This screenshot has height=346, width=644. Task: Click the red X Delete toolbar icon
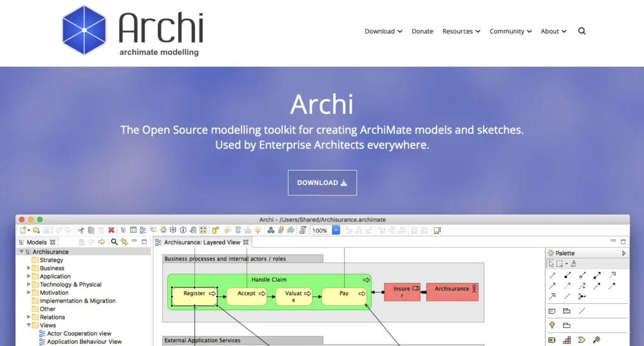coord(111,230)
